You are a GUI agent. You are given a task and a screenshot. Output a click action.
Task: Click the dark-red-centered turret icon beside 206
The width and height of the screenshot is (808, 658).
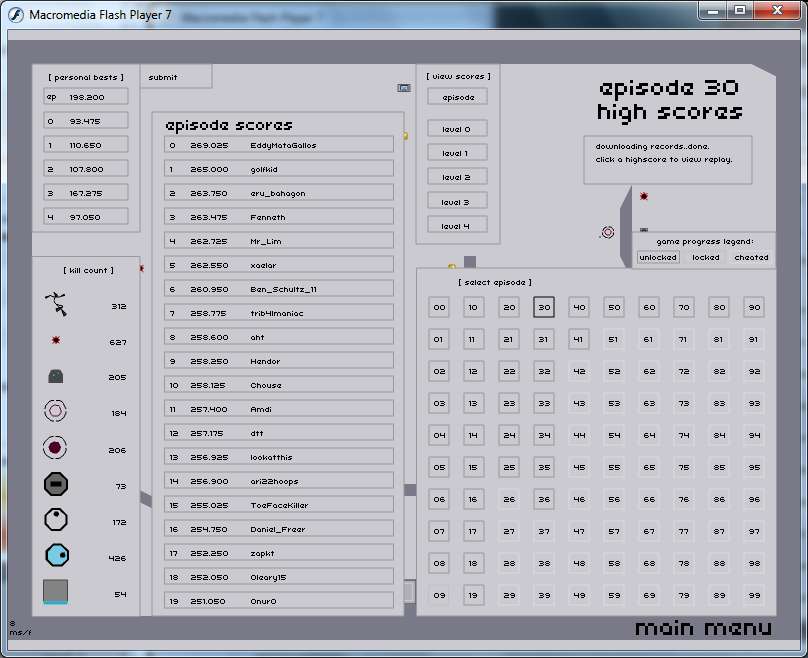point(56,449)
